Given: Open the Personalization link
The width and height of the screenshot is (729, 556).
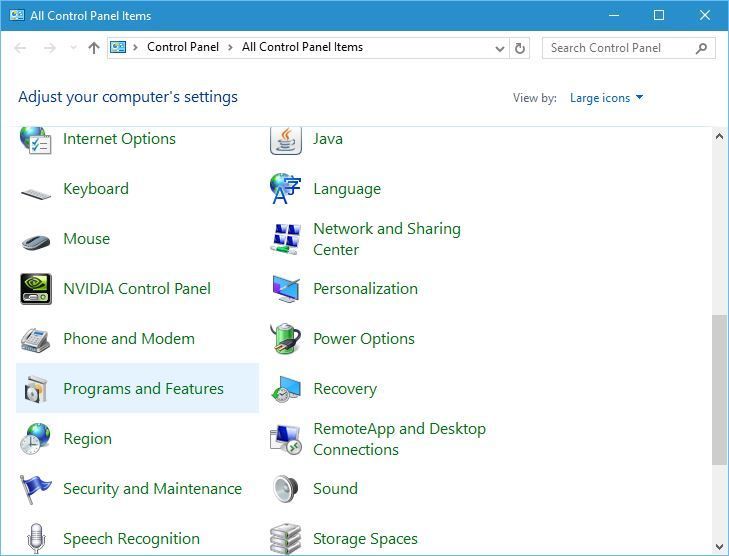Looking at the screenshot, I should coord(365,289).
